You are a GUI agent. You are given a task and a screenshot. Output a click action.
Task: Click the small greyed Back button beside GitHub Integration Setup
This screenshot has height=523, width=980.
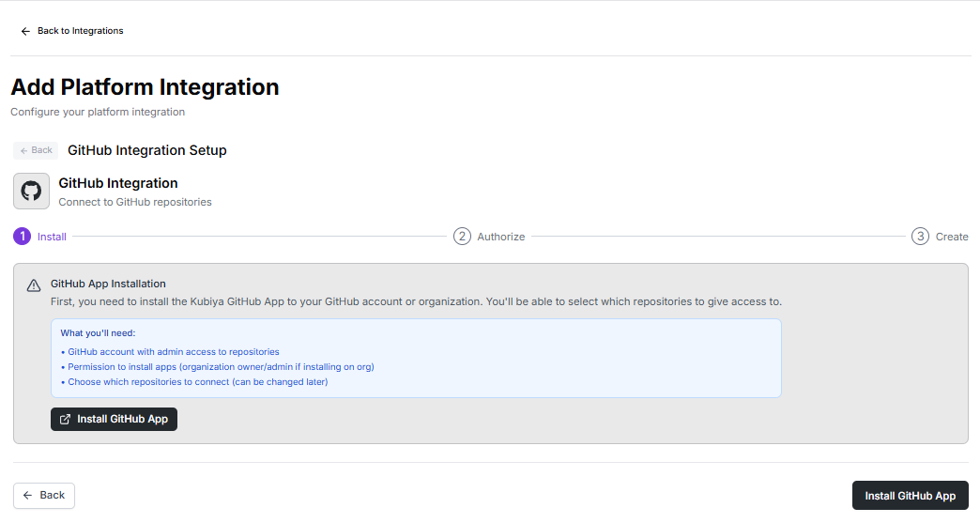click(x=36, y=150)
